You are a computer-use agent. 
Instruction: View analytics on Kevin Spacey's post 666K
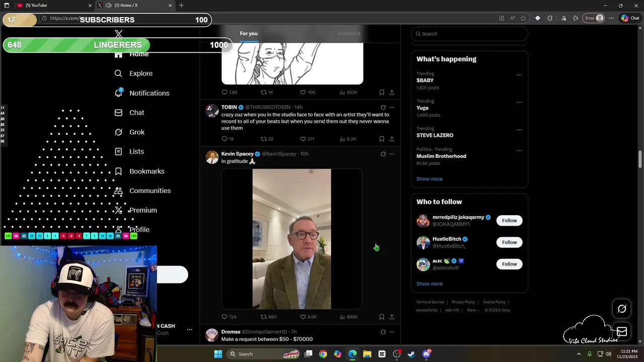pos(349,317)
